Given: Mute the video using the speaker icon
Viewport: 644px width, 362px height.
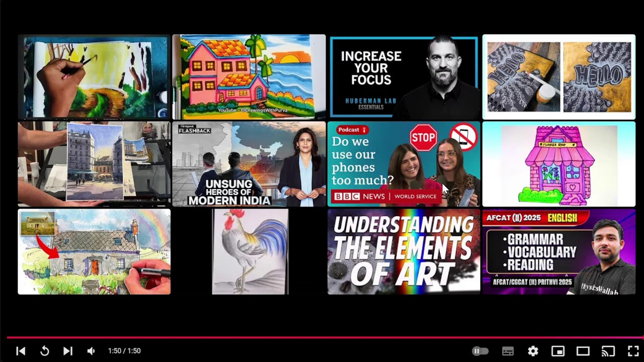Looking at the screenshot, I should 91,351.
